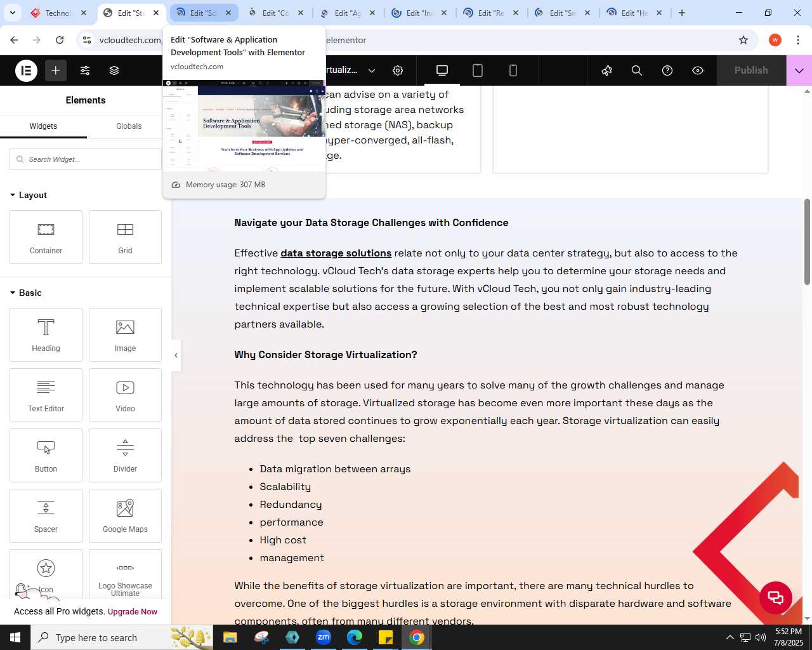
Task: Open the Structure layers icon
Action: (x=114, y=70)
